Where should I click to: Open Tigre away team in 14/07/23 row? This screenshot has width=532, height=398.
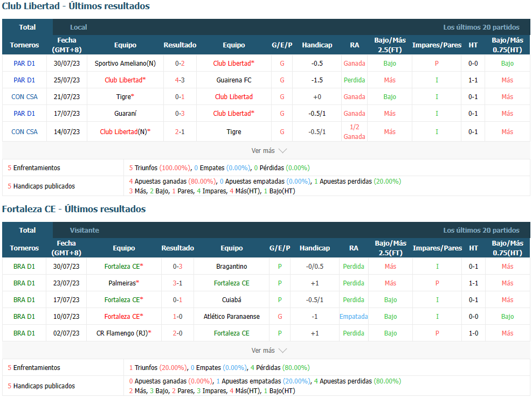click(234, 131)
